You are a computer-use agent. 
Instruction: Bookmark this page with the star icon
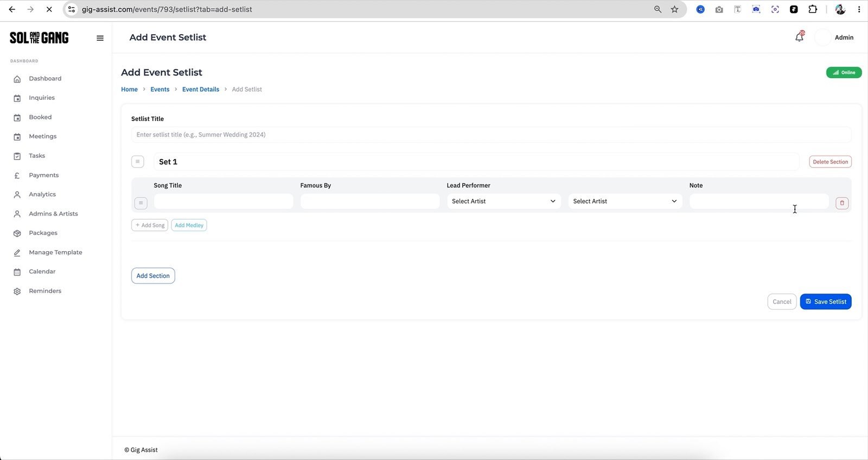point(674,9)
